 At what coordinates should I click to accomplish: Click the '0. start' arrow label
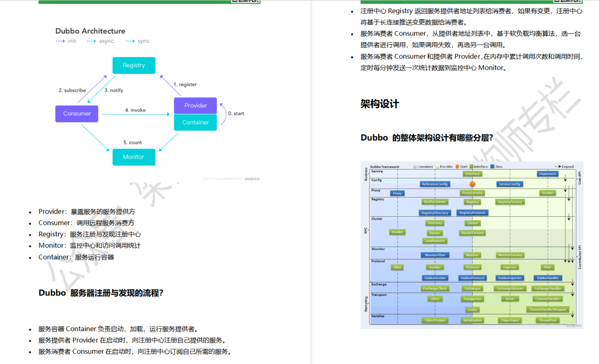click(x=236, y=114)
